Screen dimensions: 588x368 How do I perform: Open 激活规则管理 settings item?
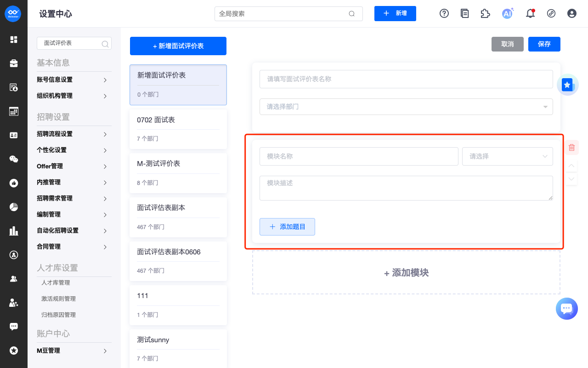pos(58,299)
